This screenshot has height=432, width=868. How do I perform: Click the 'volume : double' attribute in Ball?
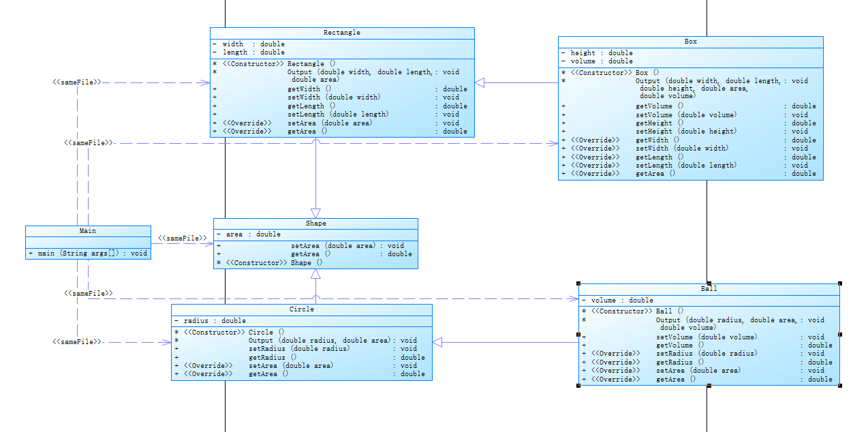click(x=617, y=300)
